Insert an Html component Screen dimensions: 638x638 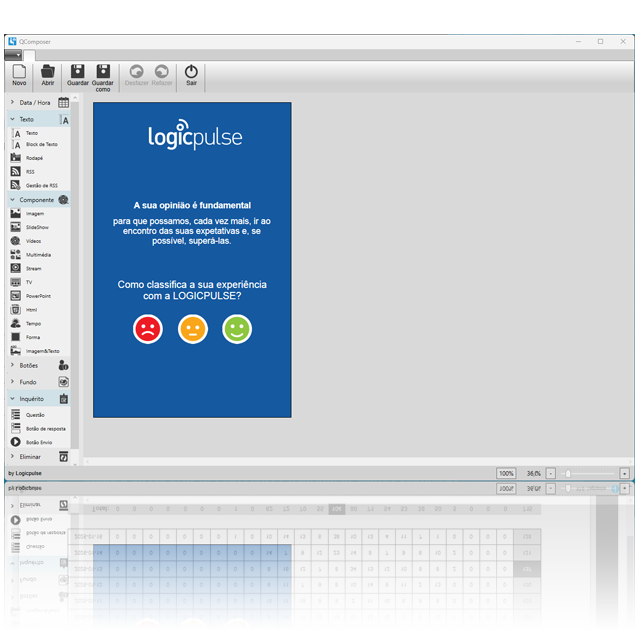pyautogui.click(x=31, y=310)
